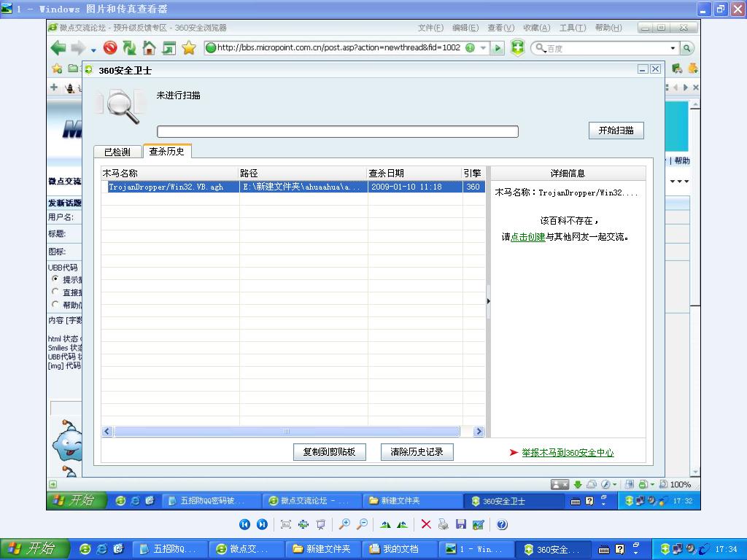Viewport: 747px width, 560px height.
Task: Go to next image in the viewer toolbar
Action: point(262,524)
